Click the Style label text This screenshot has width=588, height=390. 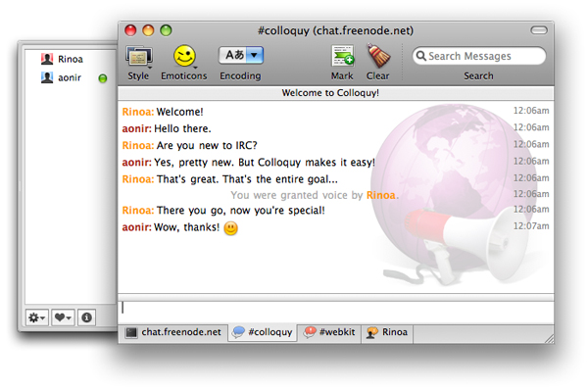[x=138, y=76]
